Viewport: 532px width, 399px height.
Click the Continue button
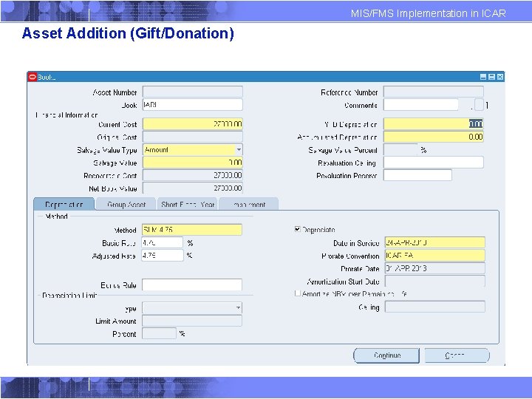[x=386, y=355]
